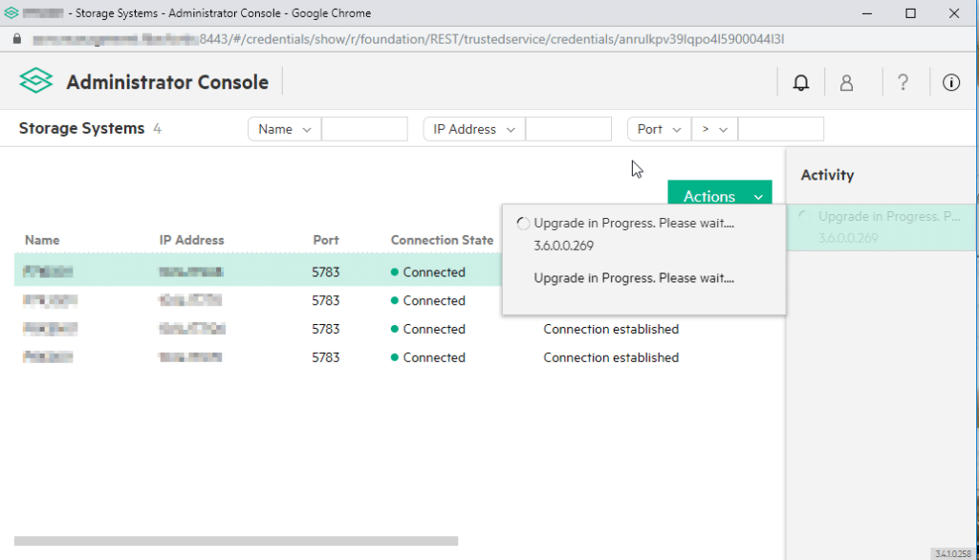Click the address bar lock icon
The height and width of the screenshot is (560, 979).
coord(17,39)
